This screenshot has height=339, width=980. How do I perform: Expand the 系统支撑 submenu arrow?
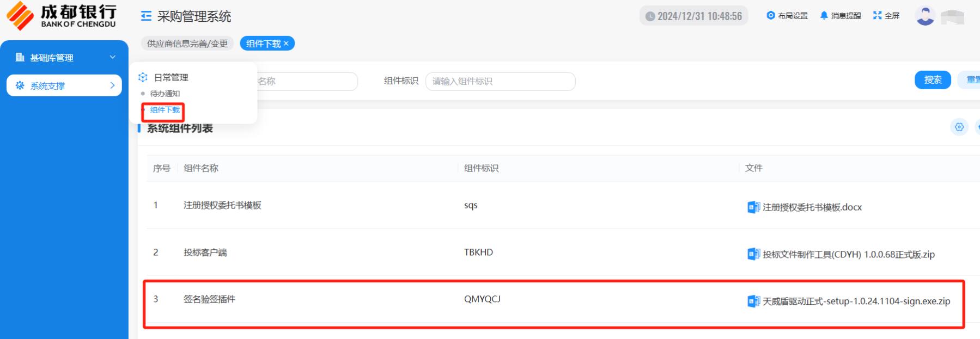coord(112,85)
